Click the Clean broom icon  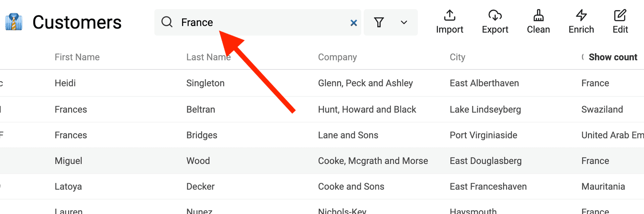click(x=538, y=15)
